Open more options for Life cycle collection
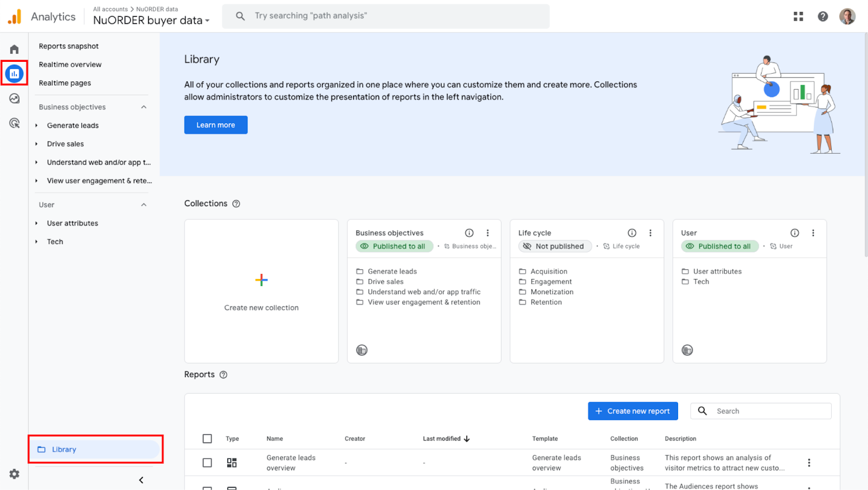 click(x=650, y=233)
